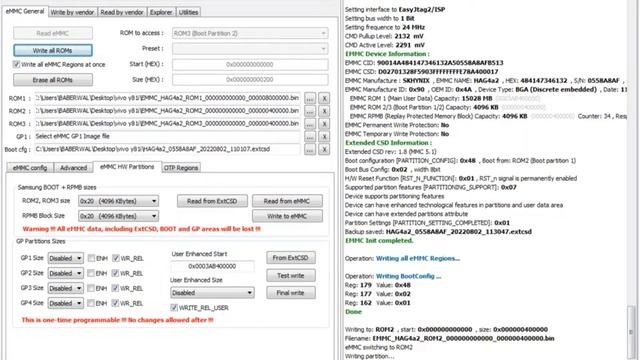Image resolution: width=640 pixels, height=360 pixels.
Task: Click the ROM3 file path field
Action: tap(167, 124)
